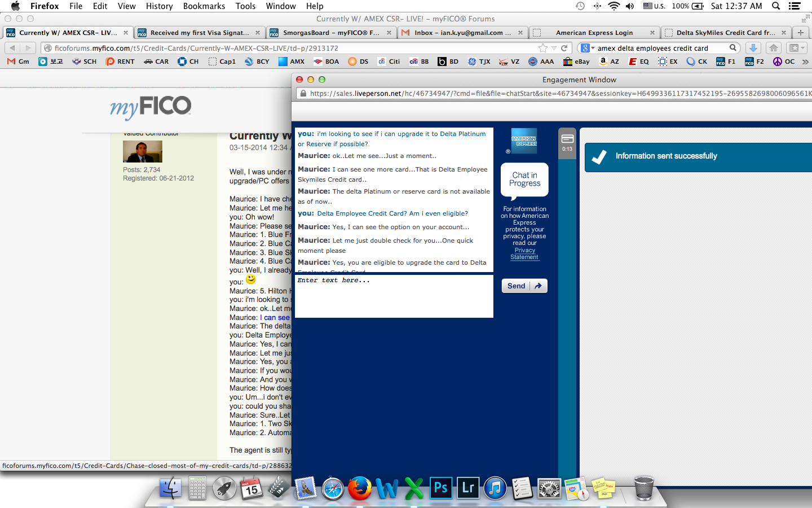Open the RENT bookmark
The height and width of the screenshot is (508, 812).
120,62
